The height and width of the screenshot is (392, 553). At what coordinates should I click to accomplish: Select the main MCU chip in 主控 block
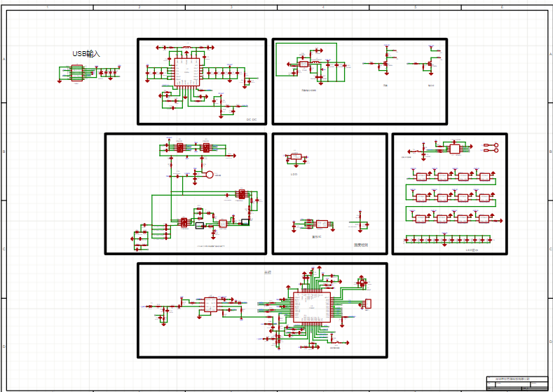(312, 307)
